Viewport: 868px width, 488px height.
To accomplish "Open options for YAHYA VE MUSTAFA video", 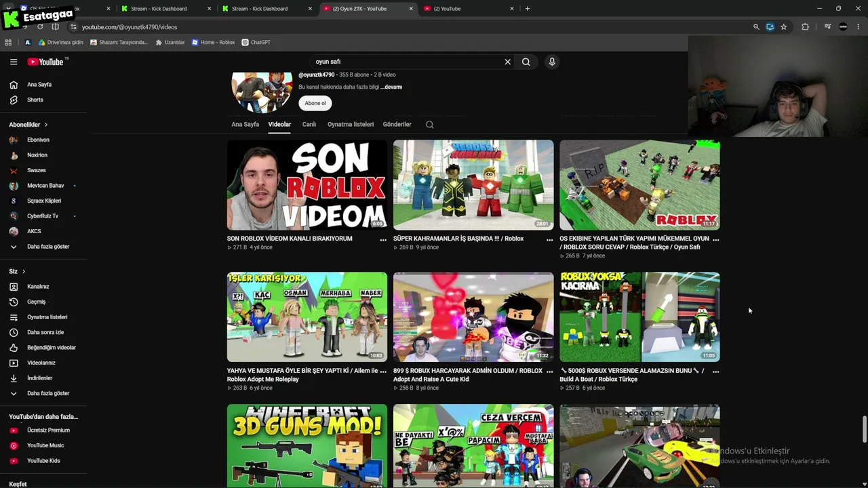I will (383, 371).
